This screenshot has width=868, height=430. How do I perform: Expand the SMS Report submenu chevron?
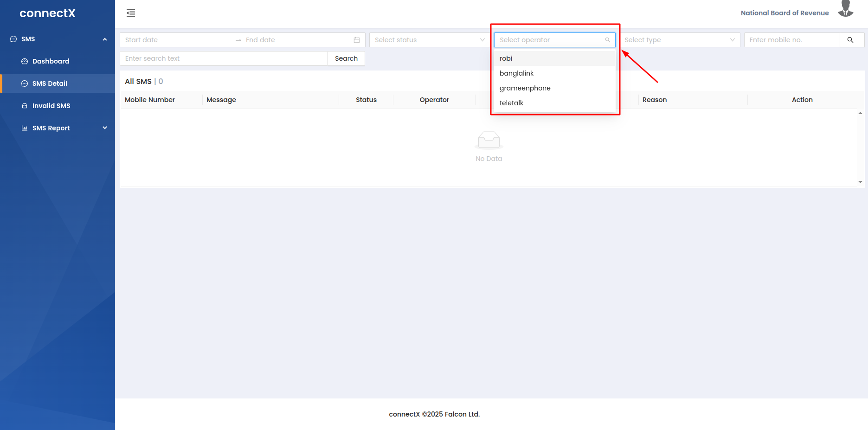[105, 128]
